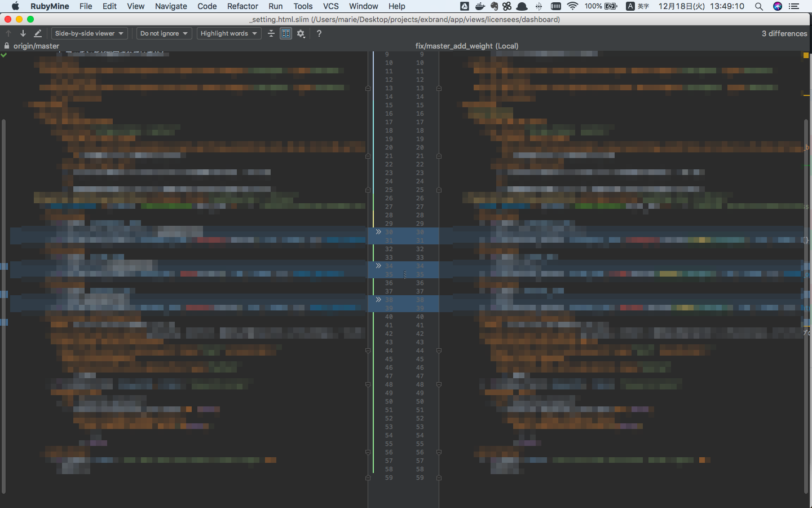The height and width of the screenshot is (508, 812).
Task: Open the Refactor menu
Action: (242, 6)
